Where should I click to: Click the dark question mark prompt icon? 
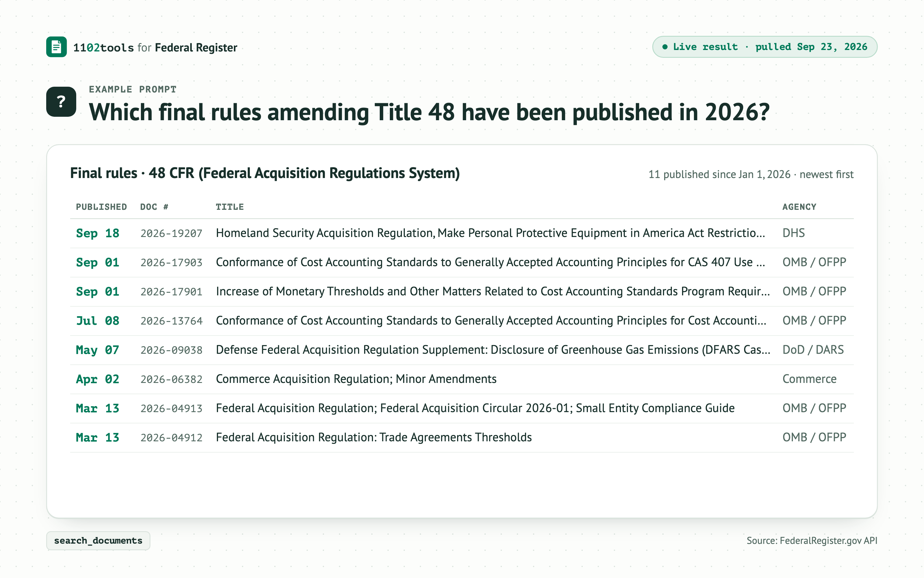pos(61,102)
